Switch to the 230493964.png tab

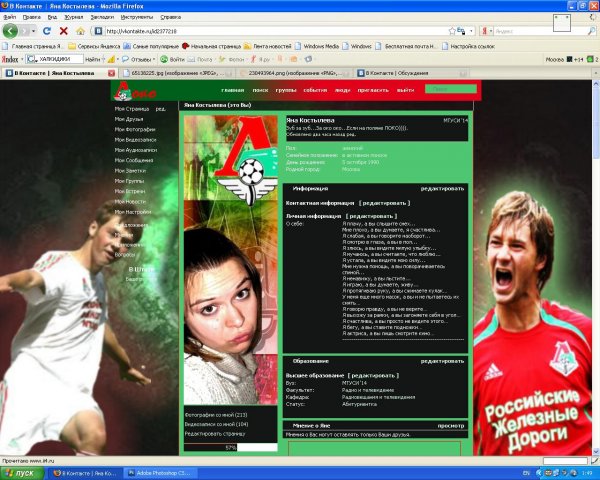[x=294, y=73]
